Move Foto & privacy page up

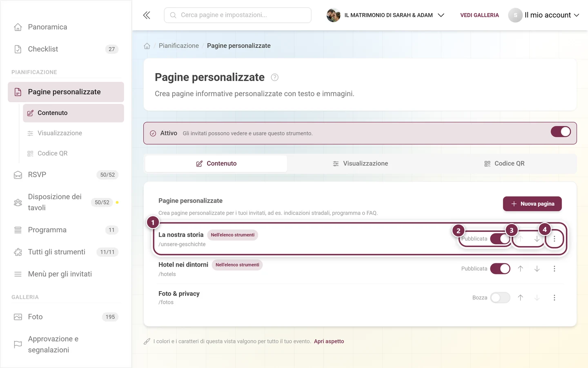521,298
